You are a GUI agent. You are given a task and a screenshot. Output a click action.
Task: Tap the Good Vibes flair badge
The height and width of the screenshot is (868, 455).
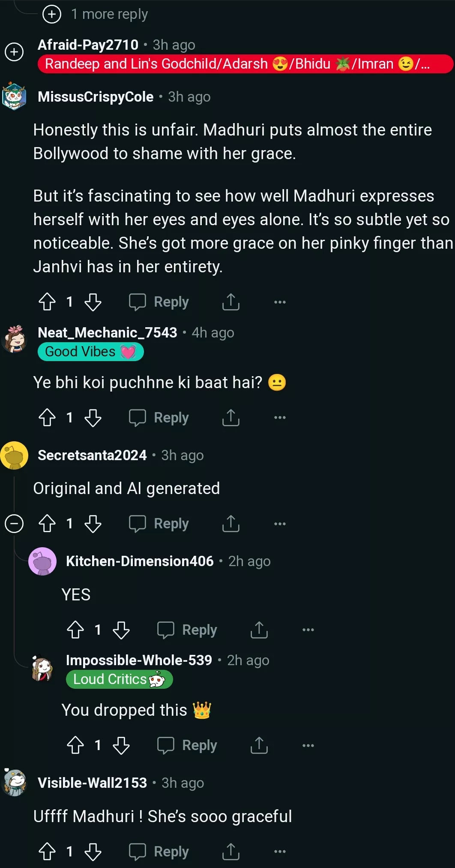pyautogui.click(x=90, y=352)
